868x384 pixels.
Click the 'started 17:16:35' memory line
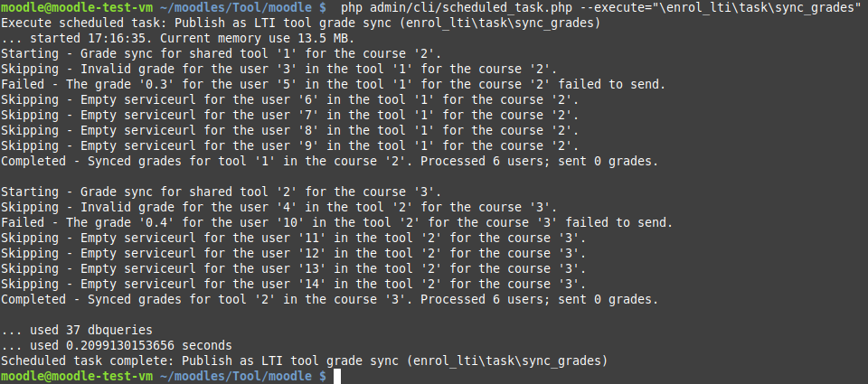(177, 39)
